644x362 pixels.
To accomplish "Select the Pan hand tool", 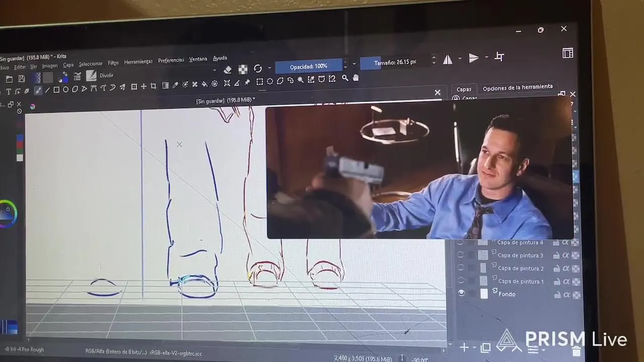I will [356, 77].
